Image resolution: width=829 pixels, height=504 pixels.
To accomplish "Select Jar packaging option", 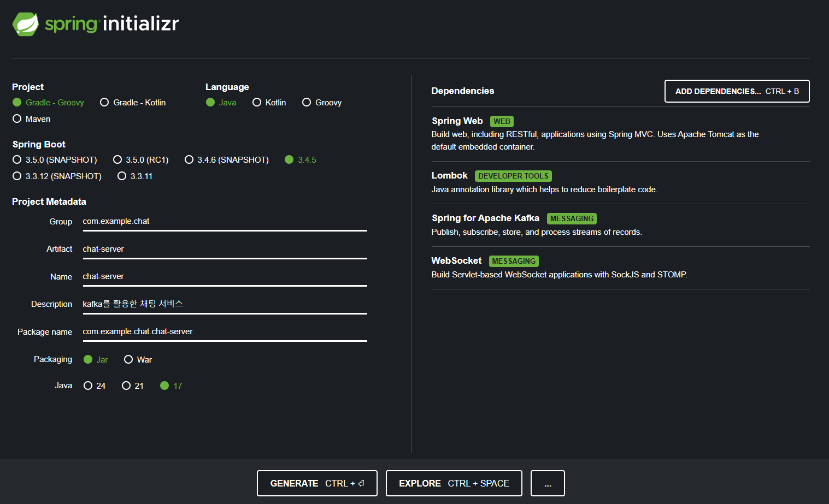I will coord(96,360).
